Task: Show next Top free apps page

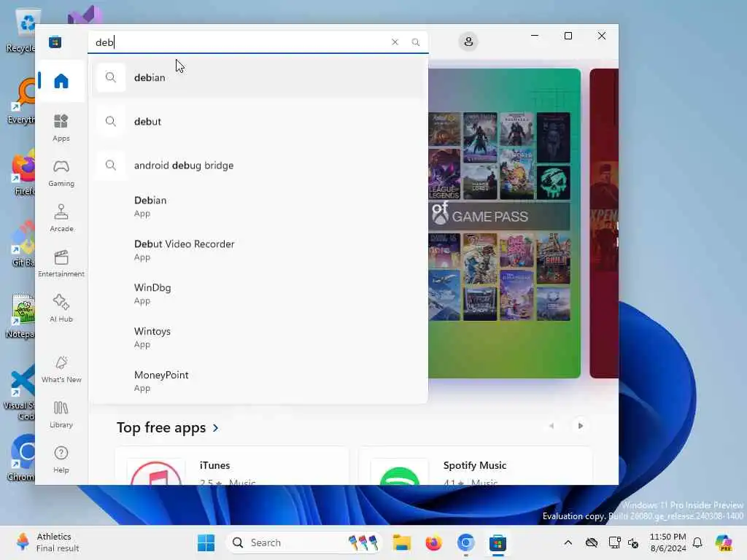Action: [580, 426]
